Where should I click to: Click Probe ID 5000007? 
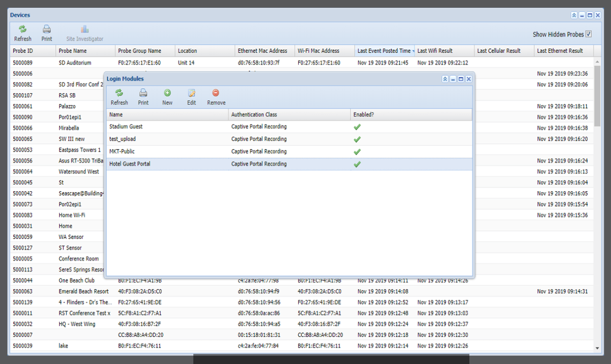pos(23,335)
